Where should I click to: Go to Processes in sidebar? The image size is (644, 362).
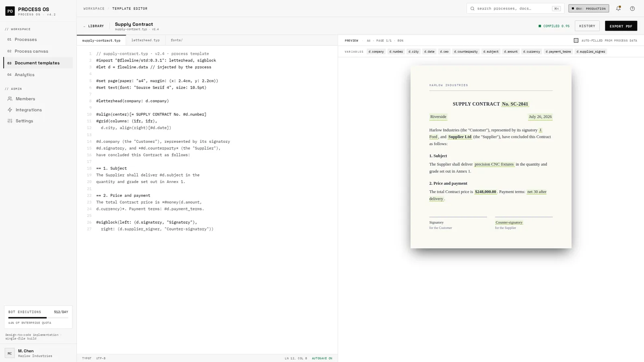tap(38, 39)
